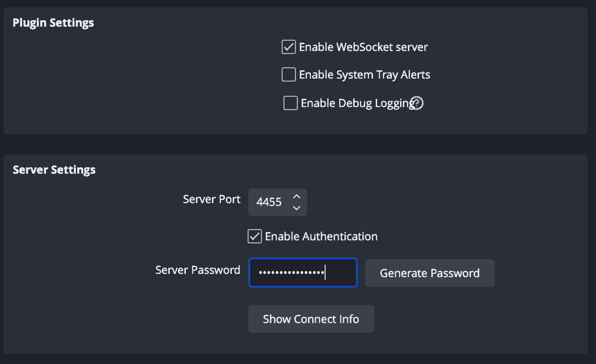This screenshot has height=364, width=596.
Task: Check the Enable Debug Logging box
Action: coord(290,103)
